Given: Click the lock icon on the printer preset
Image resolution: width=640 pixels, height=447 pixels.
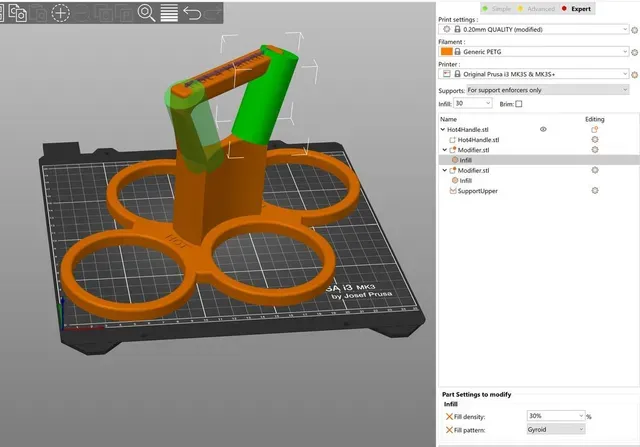Looking at the screenshot, I should [x=458, y=74].
